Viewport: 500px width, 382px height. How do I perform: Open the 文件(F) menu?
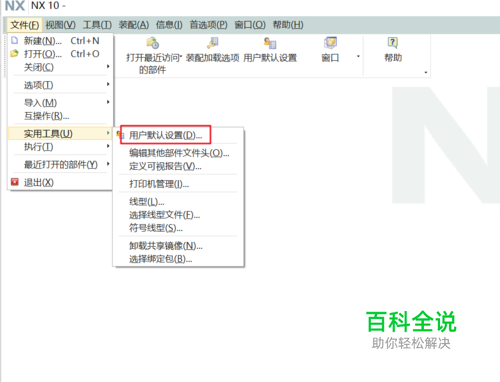(x=24, y=25)
